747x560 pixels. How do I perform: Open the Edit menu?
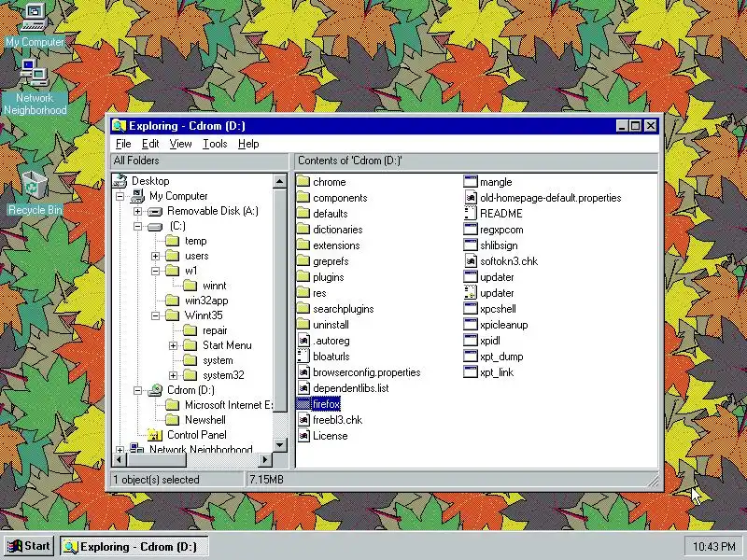click(150, 144)
